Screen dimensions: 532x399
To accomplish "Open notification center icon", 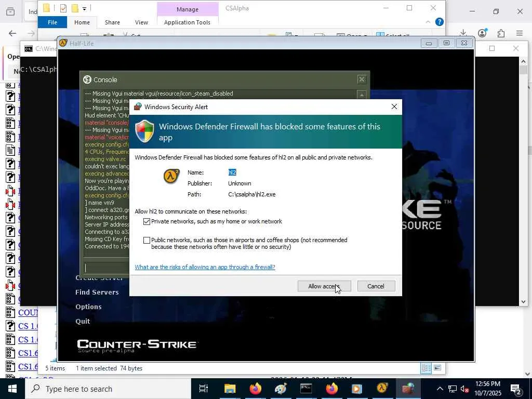I will point(516,390).
